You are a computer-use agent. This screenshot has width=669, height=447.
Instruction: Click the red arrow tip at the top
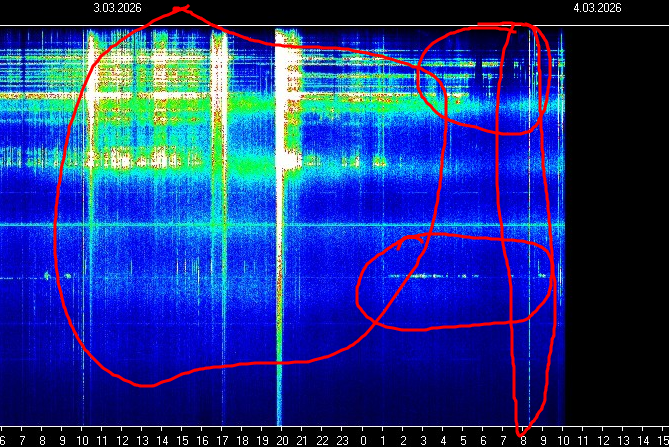[x=180, y=9]
